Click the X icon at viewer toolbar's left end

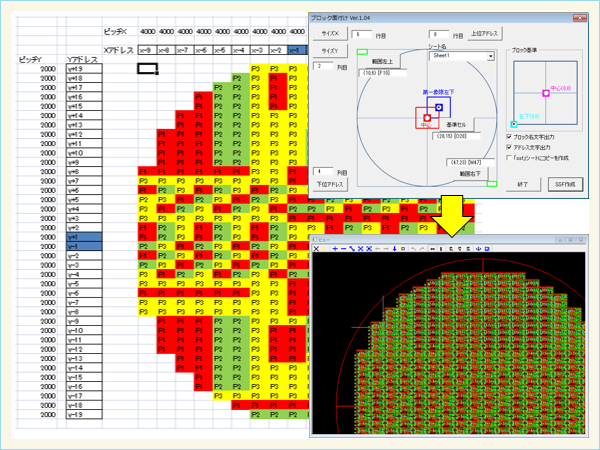click(317, 248)
